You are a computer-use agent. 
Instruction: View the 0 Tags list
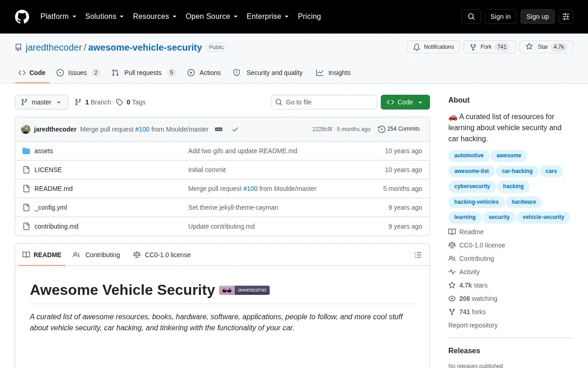coord(131,102)
